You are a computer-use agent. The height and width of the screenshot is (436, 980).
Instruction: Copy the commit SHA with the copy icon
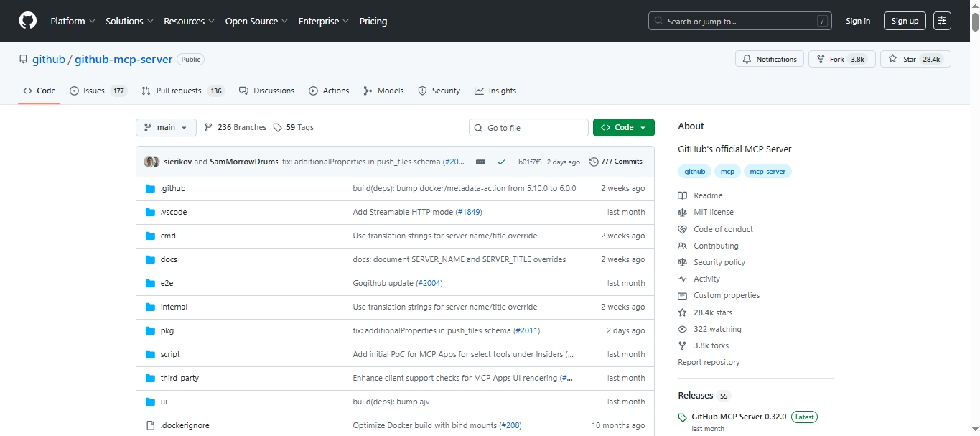[480, 162]
